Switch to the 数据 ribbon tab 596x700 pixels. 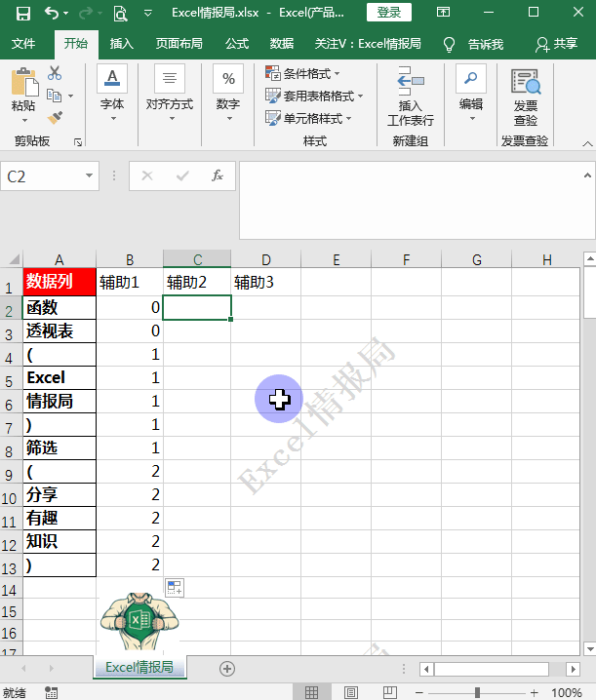click(282, 44)
